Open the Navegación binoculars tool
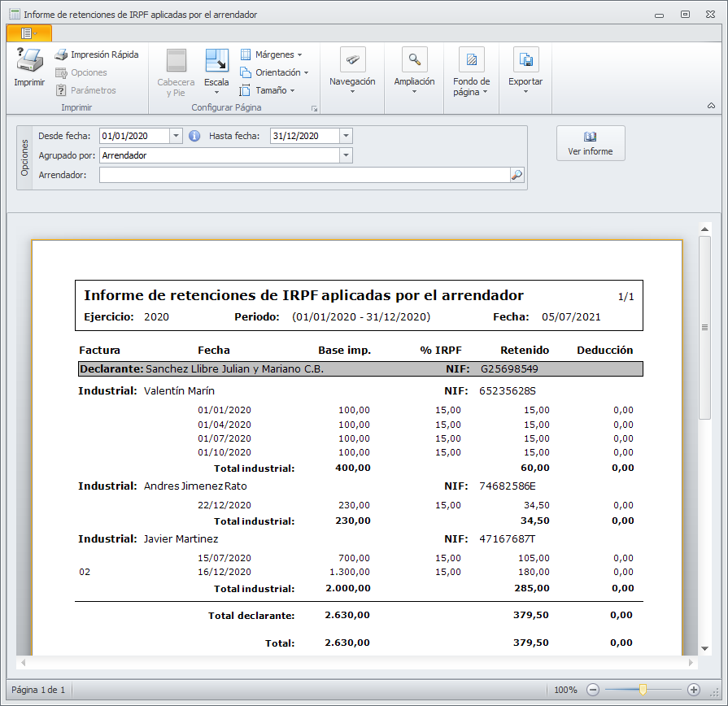This screenshot has width=728, height=706. (352, 60)
